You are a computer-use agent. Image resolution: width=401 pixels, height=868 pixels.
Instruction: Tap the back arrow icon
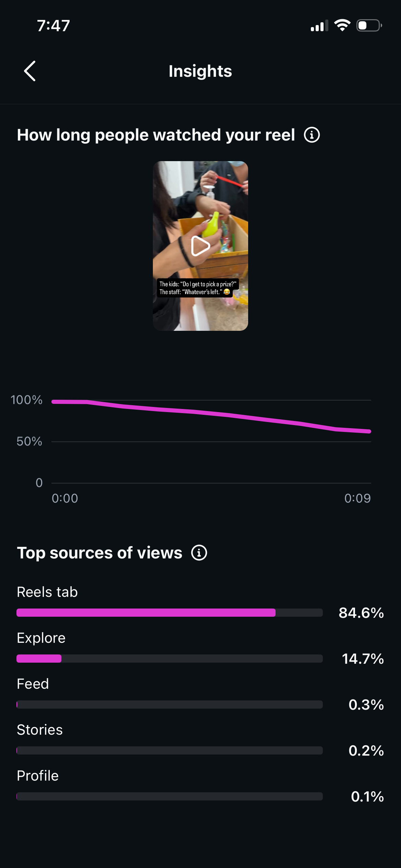tap(30, 71)
